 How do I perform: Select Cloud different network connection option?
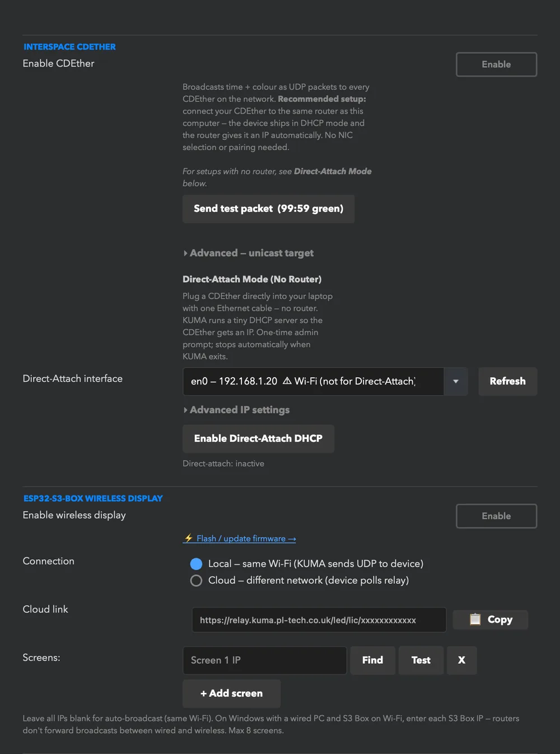[196, 580]
